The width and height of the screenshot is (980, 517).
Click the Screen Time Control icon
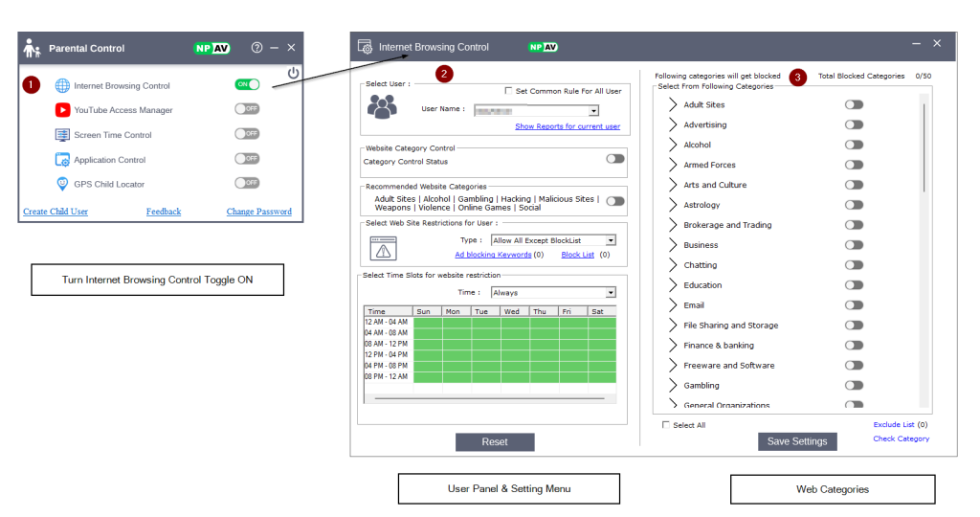point(62,135)
